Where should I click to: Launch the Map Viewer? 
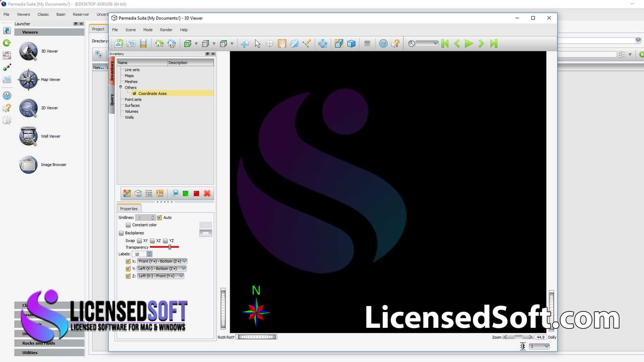(x=28, y=80)
